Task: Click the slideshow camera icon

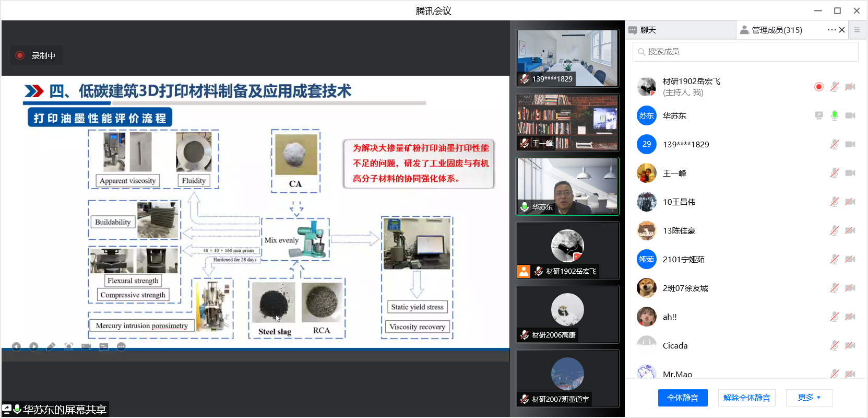Action: point(86,346)
